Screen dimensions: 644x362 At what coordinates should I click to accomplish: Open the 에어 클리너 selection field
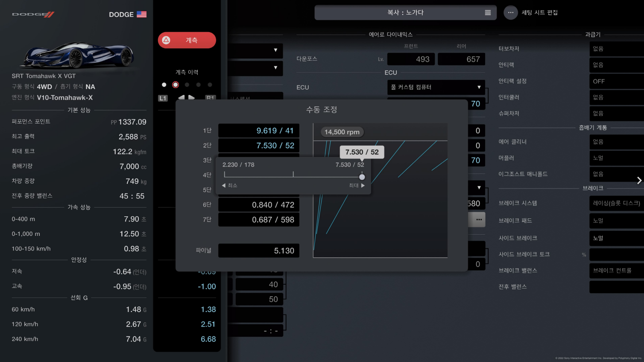point(617,142)
